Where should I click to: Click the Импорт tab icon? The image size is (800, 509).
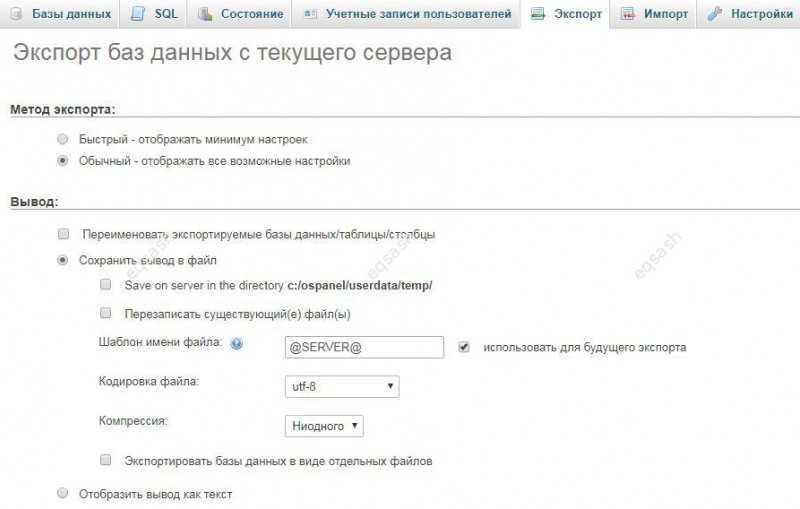628,14
